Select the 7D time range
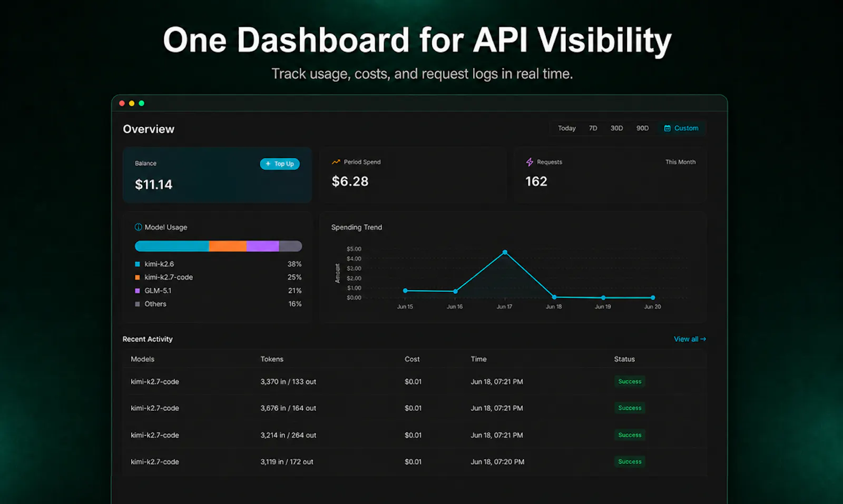The height and width of the screenshot is (504, 843). (593, 128)
